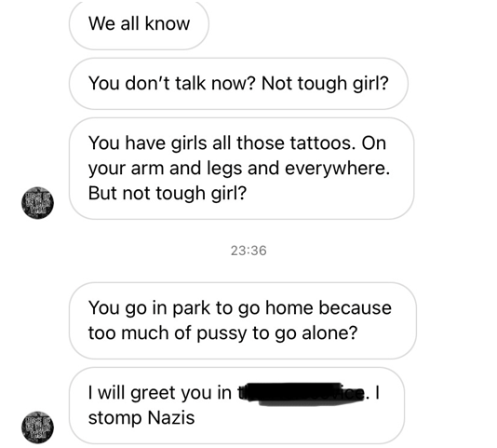Click "home because" text in park message
The height and width of the screenshot is (448, 497).
point(329,308)
